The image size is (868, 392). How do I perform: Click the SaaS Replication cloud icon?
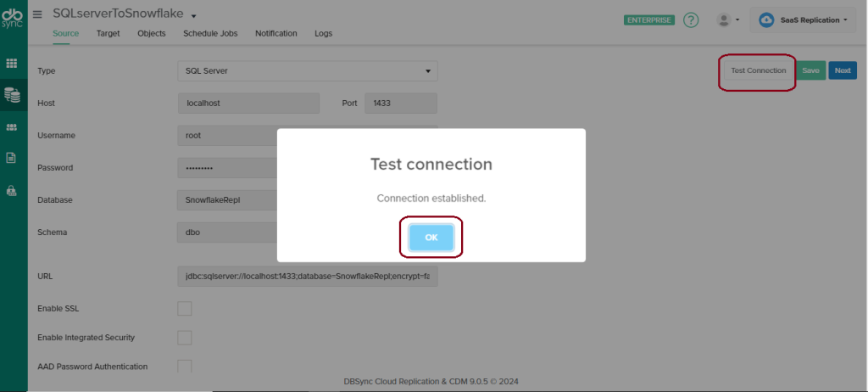pyautogui.click(x=766, y=20)
